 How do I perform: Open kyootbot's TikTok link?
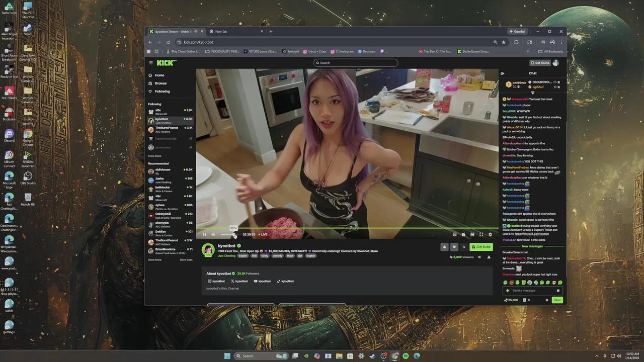pos(285,281)
